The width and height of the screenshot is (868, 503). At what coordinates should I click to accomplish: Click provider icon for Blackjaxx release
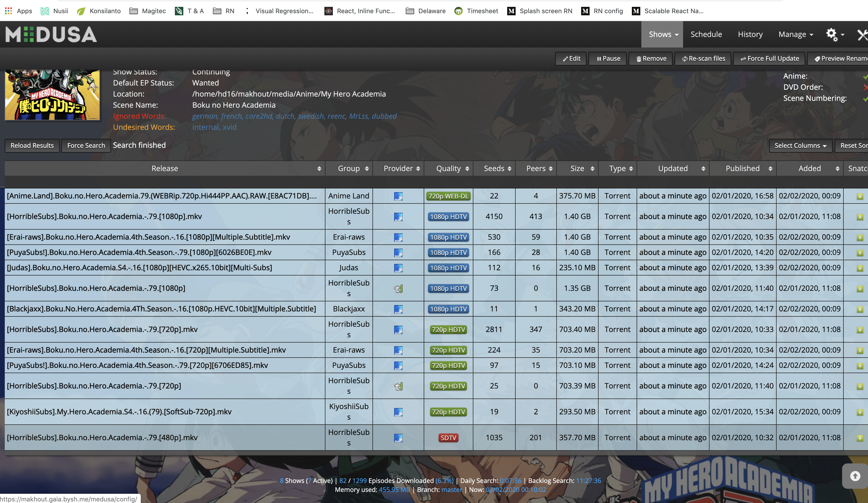(398, 309)
